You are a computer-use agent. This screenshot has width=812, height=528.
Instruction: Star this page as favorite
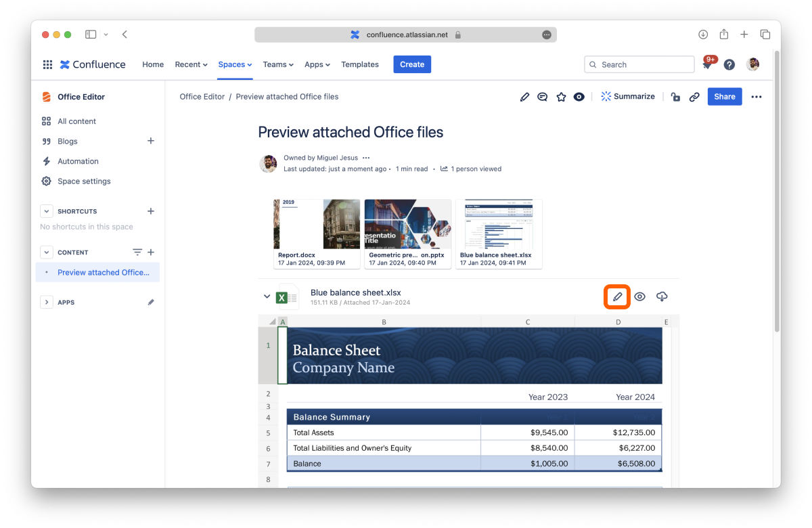point(561,97)
